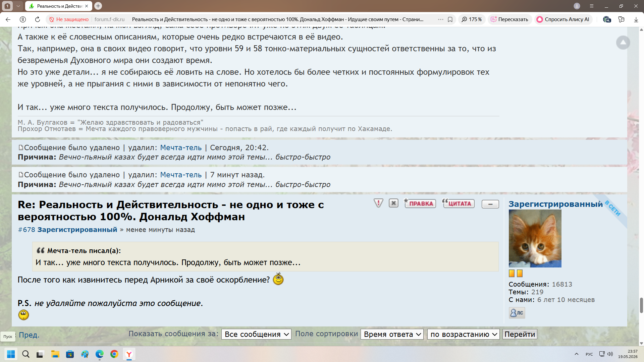This screenshot has width=644, height=362.
Task: Show hidden system tray icons
Action: pos(576,354)
